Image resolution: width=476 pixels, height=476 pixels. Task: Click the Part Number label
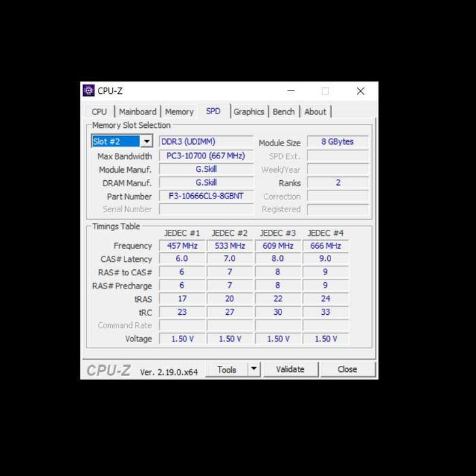(x=129, y=197)
